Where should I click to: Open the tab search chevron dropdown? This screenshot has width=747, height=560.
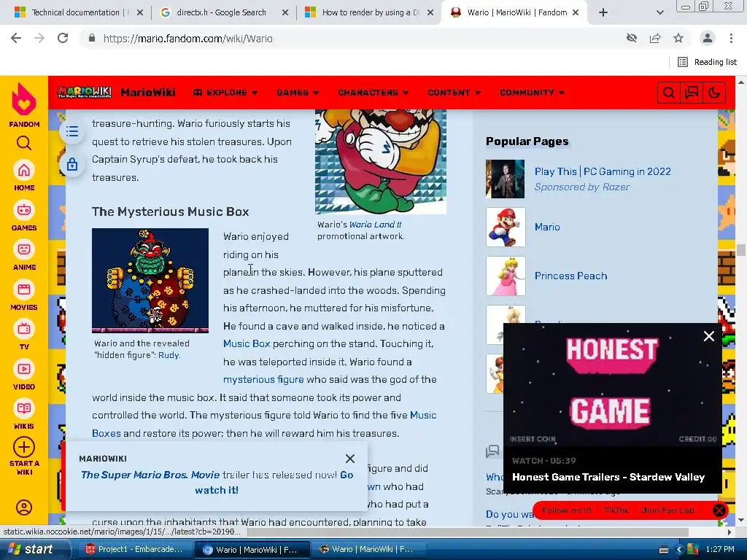coord(659,12)
